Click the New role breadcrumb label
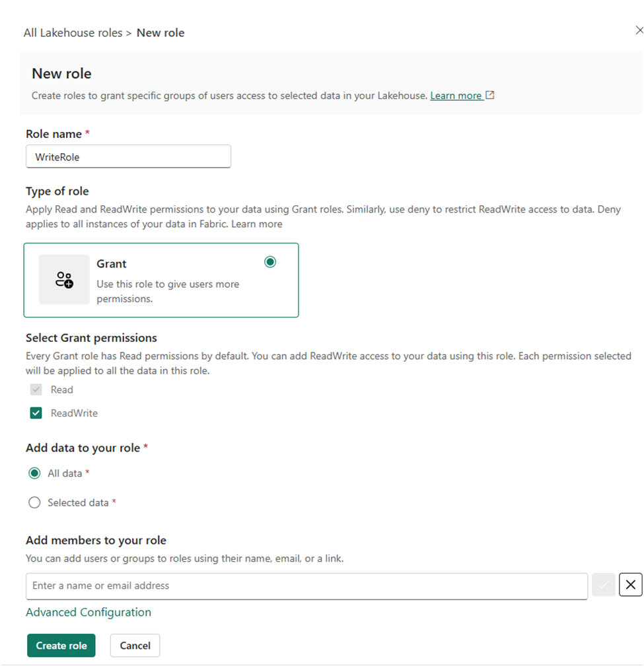This screenshot has height=666, width=644. click(x=160, y=32)
